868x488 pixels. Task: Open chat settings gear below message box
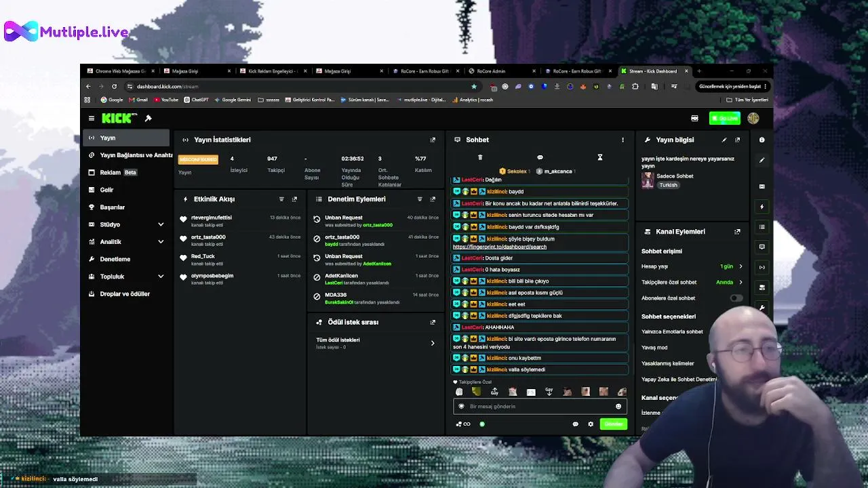tap(591, 424)
